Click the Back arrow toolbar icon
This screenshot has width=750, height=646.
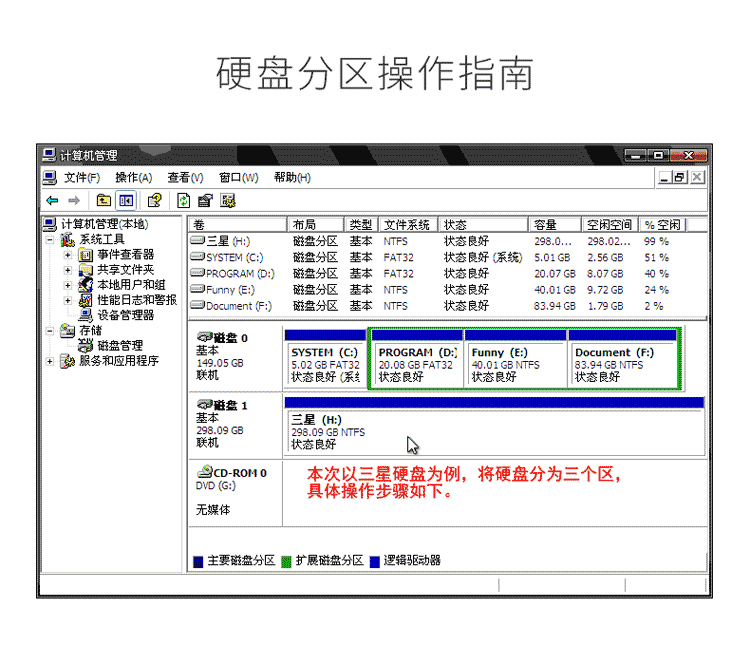(x=52, y=200)
